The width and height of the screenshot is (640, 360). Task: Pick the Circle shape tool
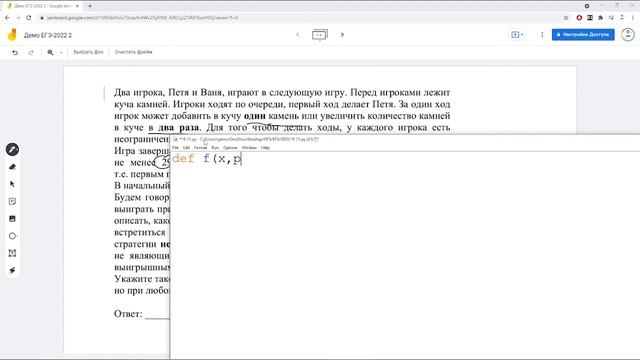click(x=12, y=236)
